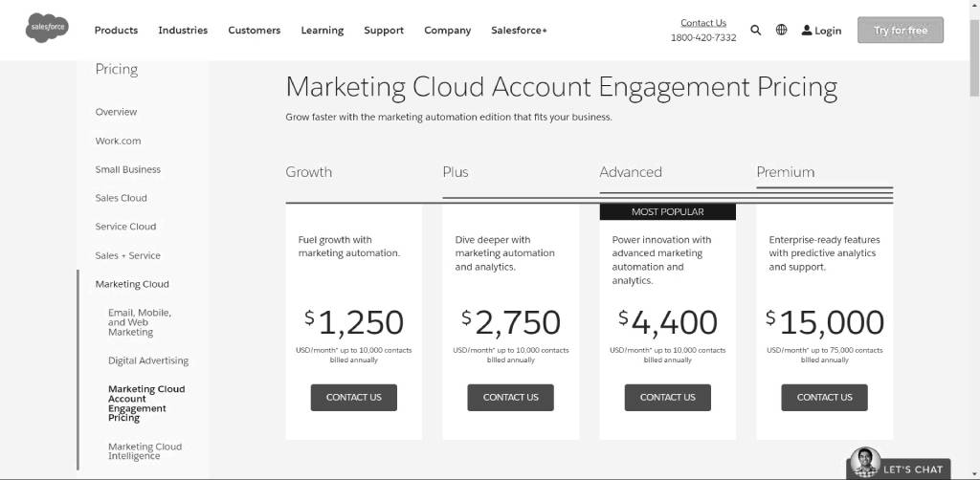The height and width of the screenshot is (480, 980).
Task: Click 'Fuel growth with marketing automation' text
Action: 349,247
